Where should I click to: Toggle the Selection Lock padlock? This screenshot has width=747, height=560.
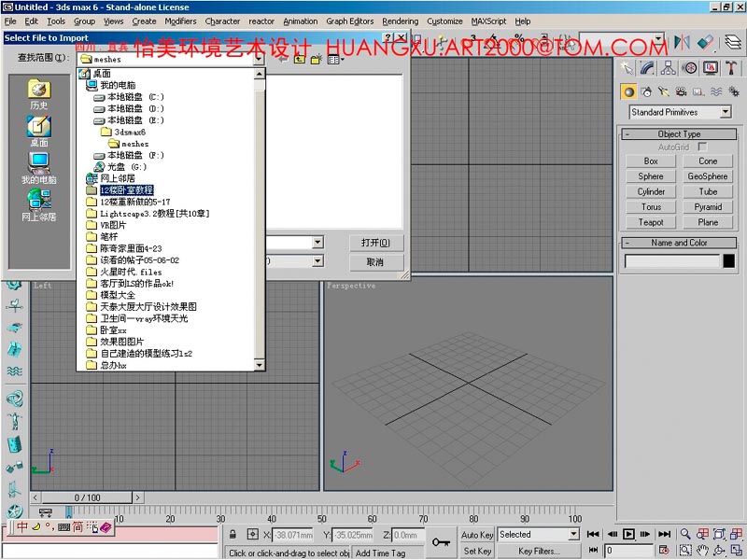tap(233, 534)
